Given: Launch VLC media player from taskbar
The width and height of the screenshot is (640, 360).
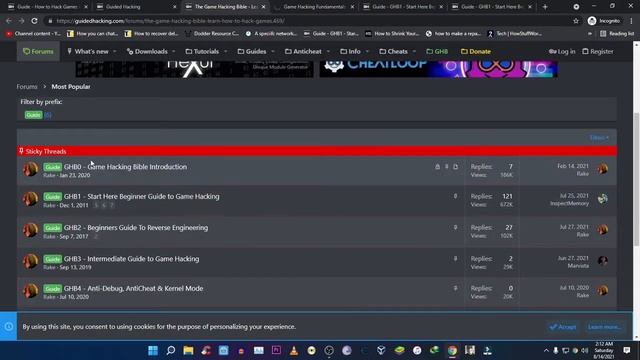Looking at the screenshot, I should [x=294, y=350].
